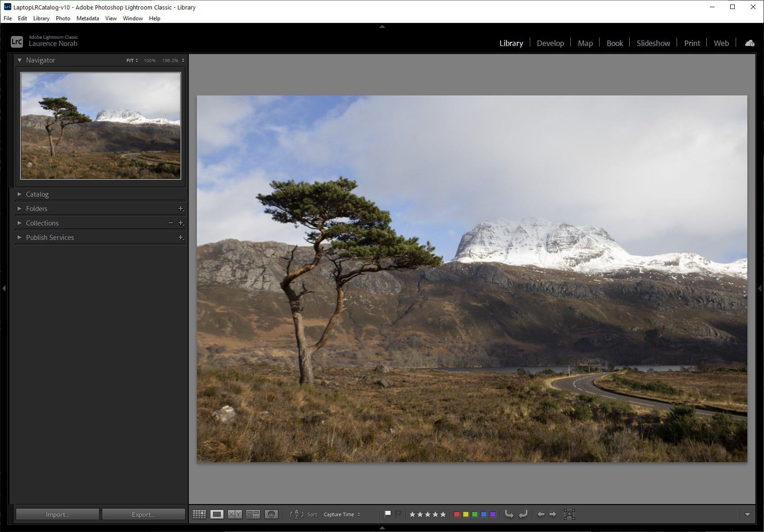Rotate the photo left
This screenshot has width=764, height=532.
(x=509, y=514)
